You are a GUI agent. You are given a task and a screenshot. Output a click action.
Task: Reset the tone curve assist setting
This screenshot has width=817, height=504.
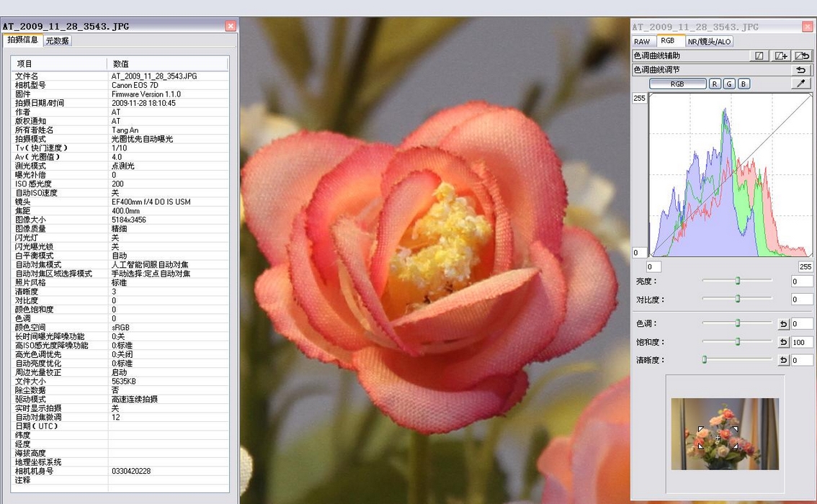pos(803,55)
